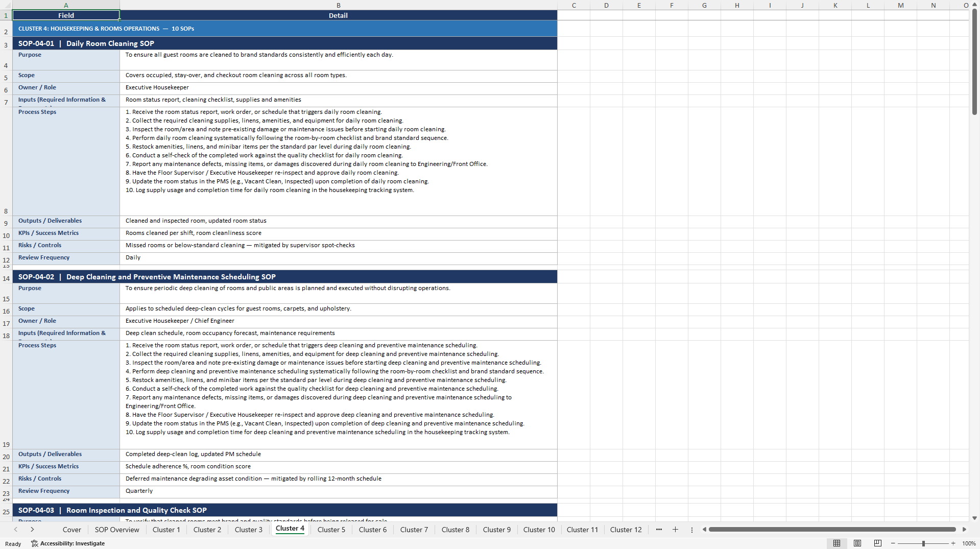Click the 'Ready' status bar indicator
This screenshot has width=980, height=549.
13,543
